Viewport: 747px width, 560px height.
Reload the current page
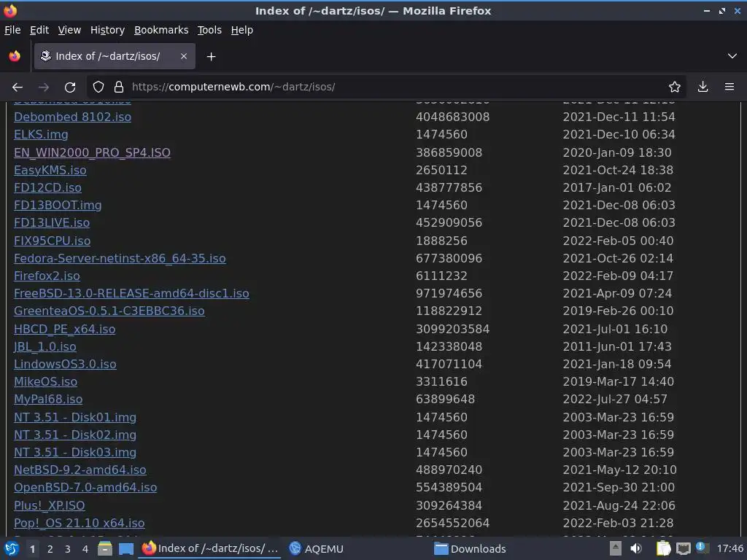click(x=70, y=87)
